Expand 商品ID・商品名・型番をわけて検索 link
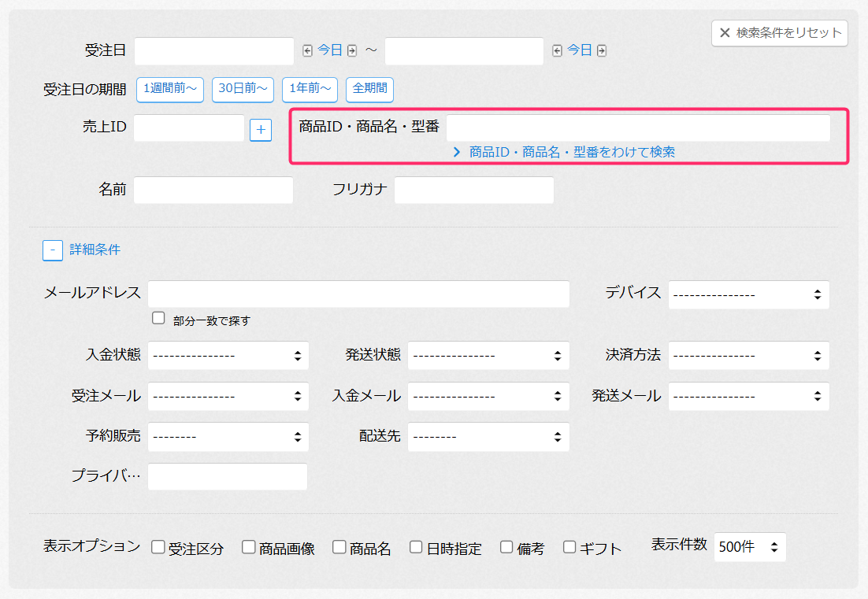Viewport: 868px width, 599px height. tap(564, 152)
